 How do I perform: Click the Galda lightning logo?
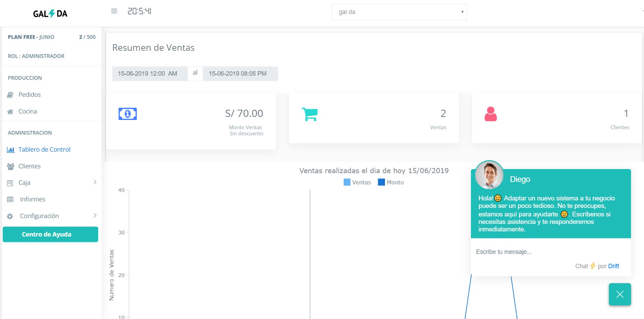(x=50, y=14)
